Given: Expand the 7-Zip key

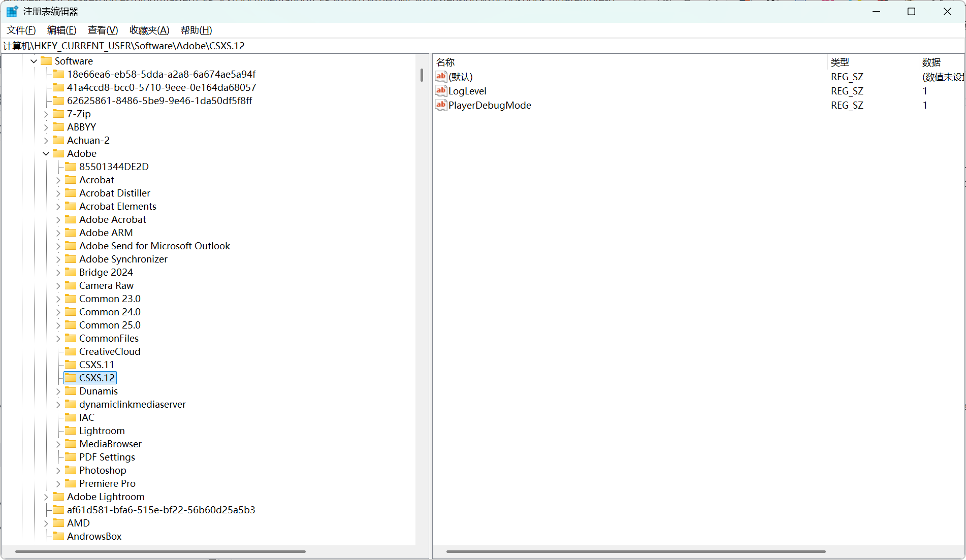Looking at the screenshot, I should click(46, 114).
